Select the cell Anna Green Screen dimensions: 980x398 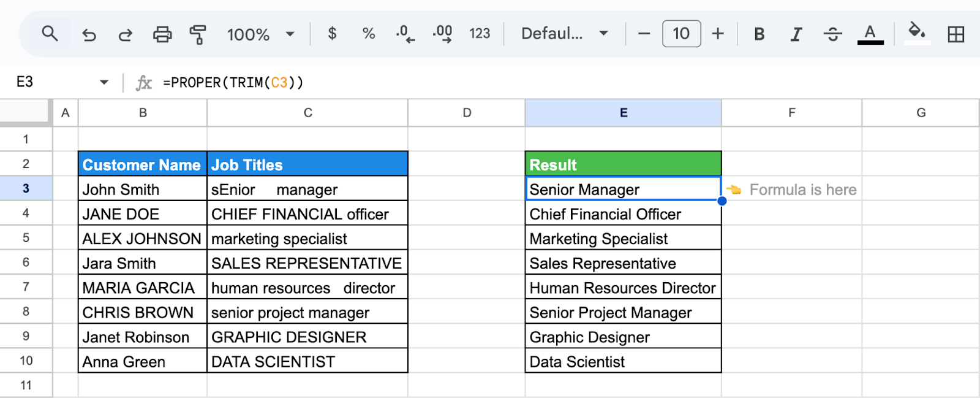pos(143,361)
